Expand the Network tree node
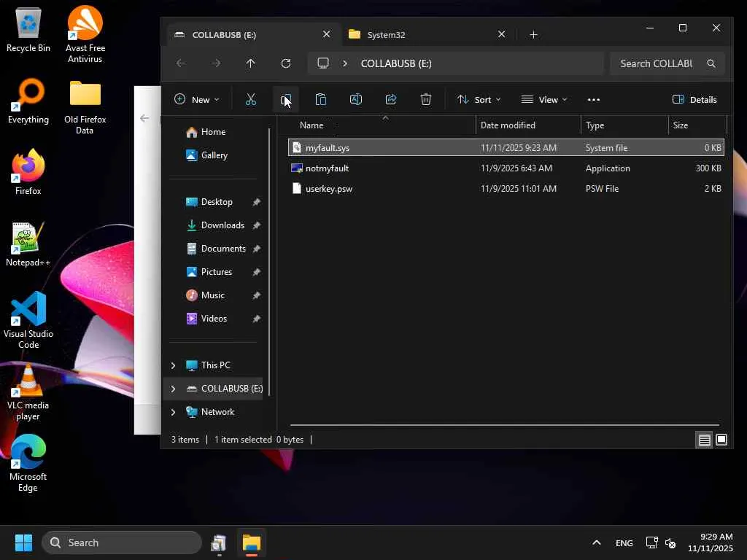747x560 pixels. (x=173, y=412)
